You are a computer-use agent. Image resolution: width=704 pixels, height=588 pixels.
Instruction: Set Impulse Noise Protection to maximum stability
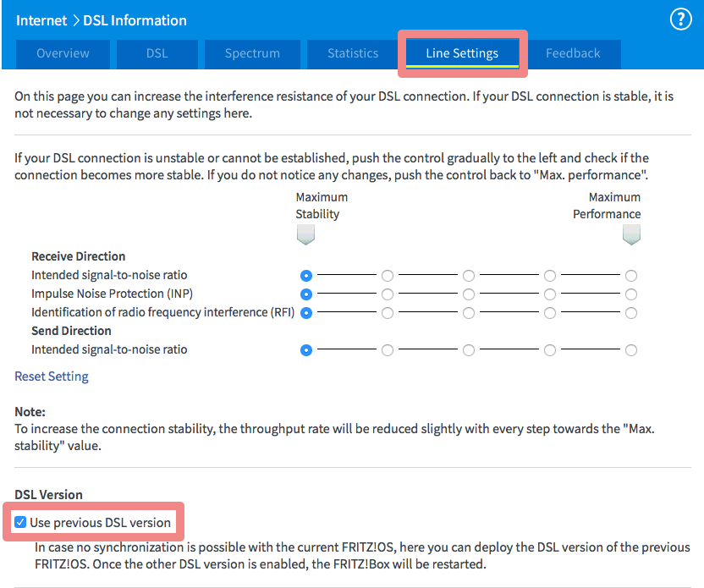306,294
